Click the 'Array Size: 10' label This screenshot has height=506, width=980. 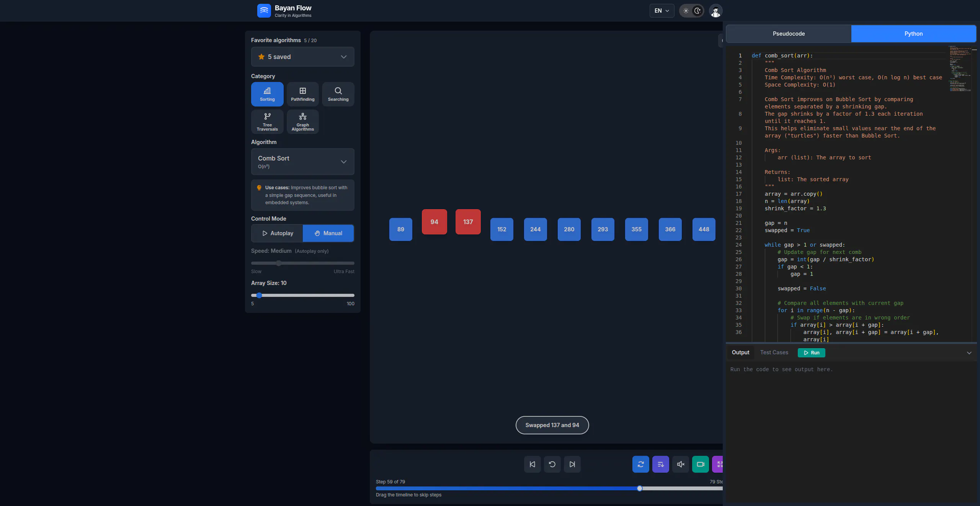(269, 283)
